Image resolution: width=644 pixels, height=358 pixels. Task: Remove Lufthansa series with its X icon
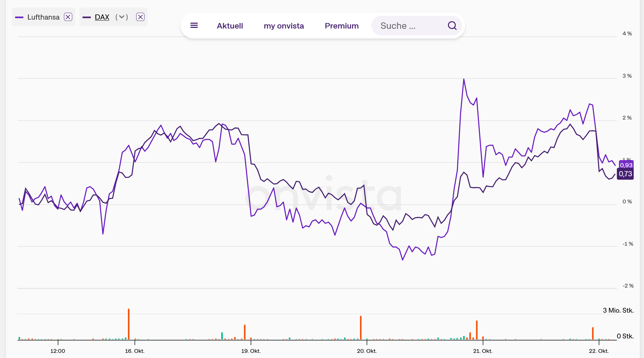point(68,17)
